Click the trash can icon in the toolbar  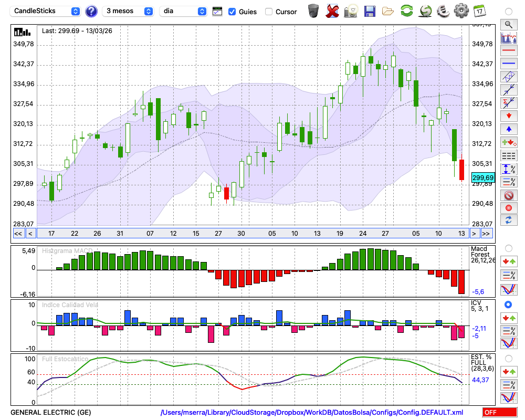[x=313, y=11]
